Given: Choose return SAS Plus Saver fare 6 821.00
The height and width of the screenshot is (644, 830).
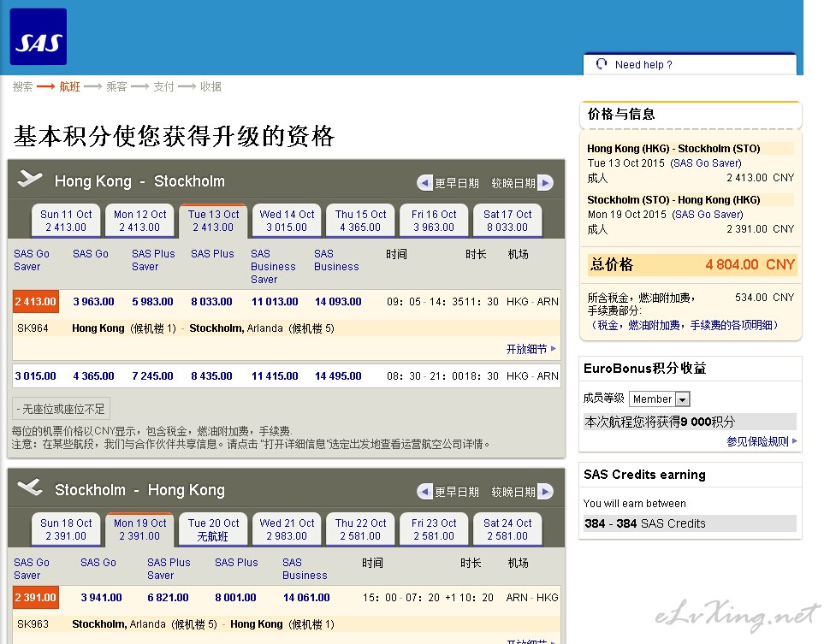Looking at the screenshot, I should click(168, 598).
